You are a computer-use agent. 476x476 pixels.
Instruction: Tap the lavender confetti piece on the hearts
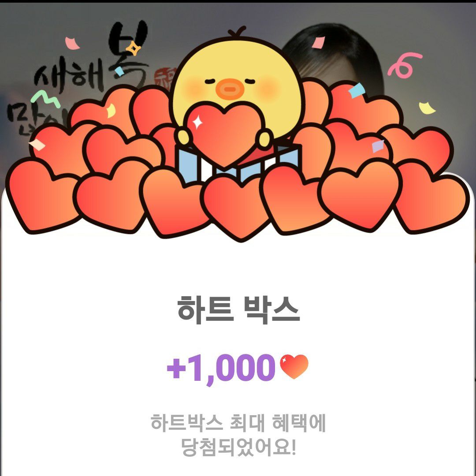378,146
